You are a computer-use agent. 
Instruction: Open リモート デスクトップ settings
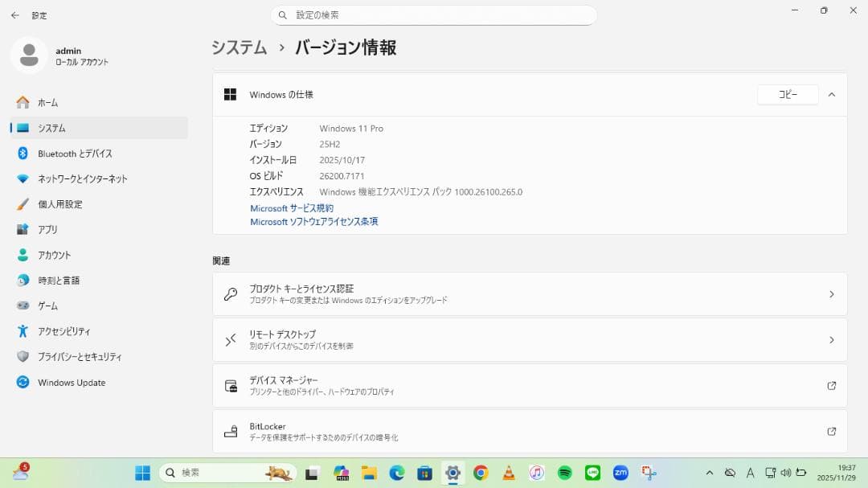coord(530,340)
